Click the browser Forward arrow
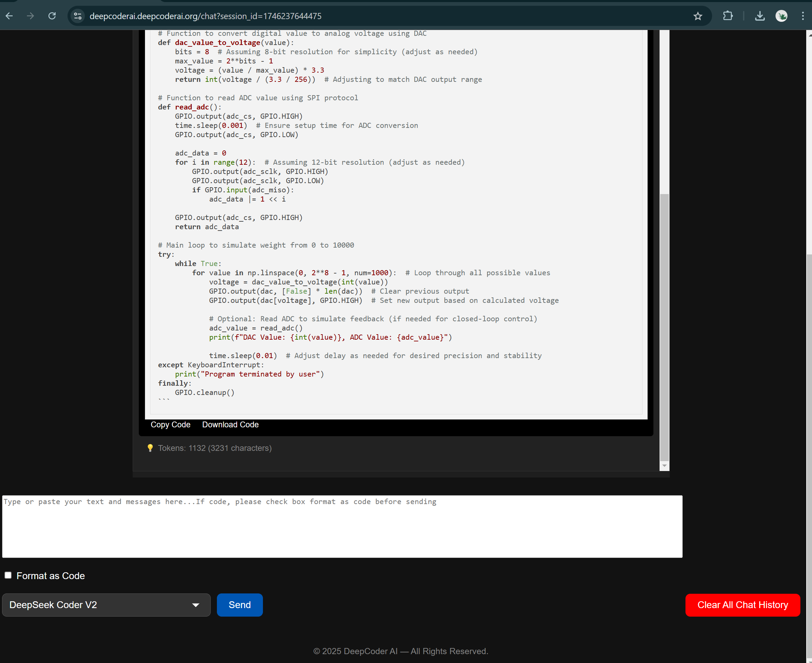 pos(31,16)
